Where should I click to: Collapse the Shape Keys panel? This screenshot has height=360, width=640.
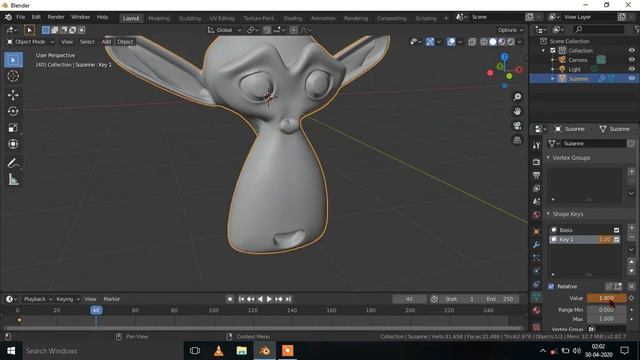(548, 214)
